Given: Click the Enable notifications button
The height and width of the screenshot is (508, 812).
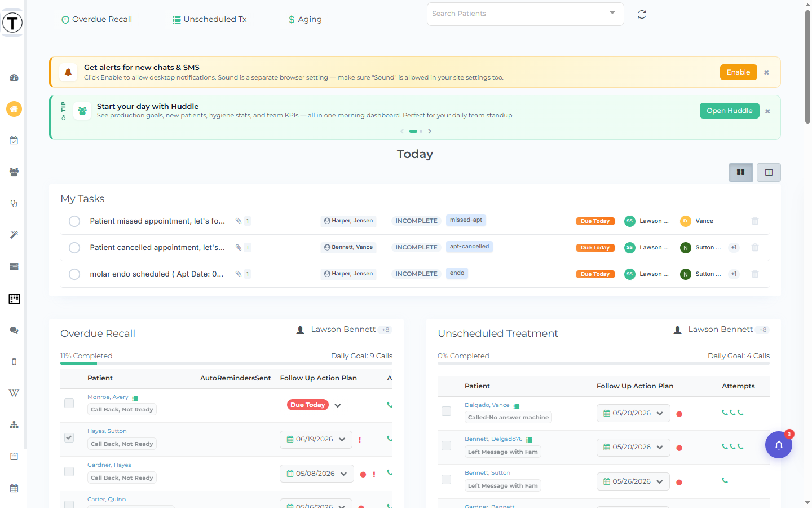Looking at the screenshot, I should point(738,72).
